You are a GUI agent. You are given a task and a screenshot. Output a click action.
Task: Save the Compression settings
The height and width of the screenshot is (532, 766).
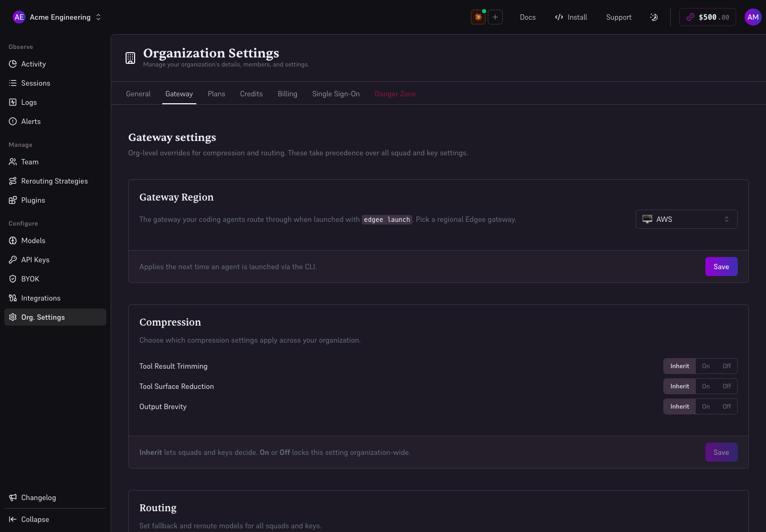click(721, 452)
